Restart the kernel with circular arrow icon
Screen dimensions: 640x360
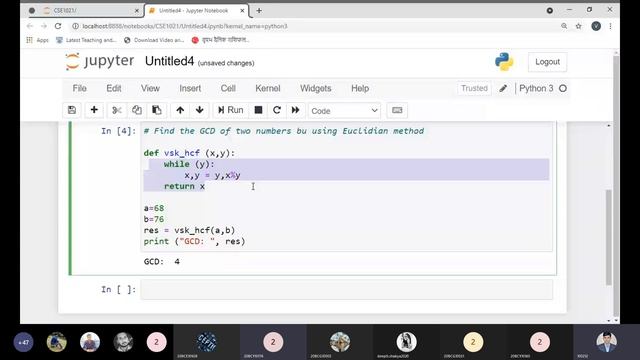point(277,110)
